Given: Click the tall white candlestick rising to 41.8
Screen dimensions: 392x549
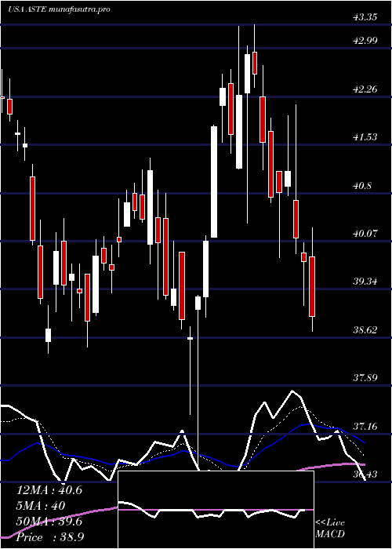Looking at the screenshot, I should (214, 182).
